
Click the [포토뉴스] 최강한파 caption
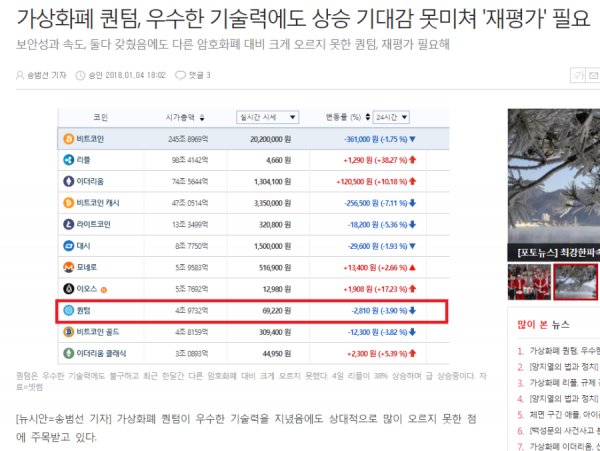click(x=558, y=252)
